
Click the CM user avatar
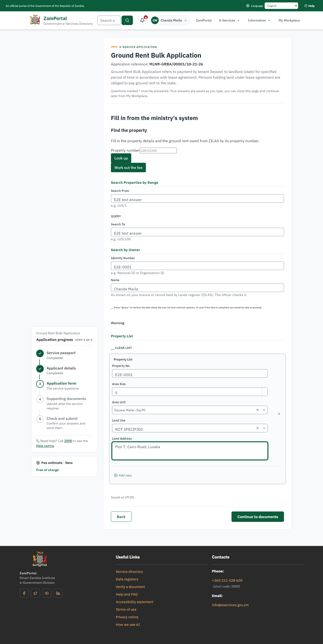(x=155, y=21)
